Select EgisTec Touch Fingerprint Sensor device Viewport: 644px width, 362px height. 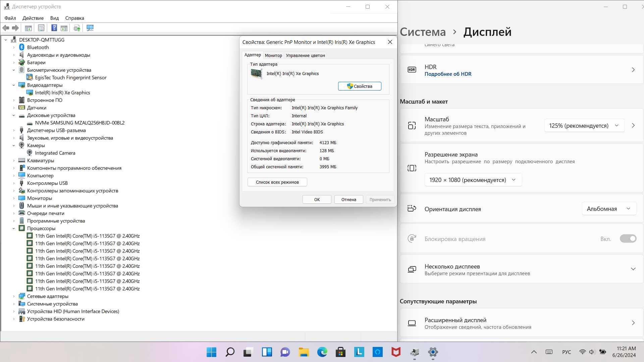click(70, 77)
